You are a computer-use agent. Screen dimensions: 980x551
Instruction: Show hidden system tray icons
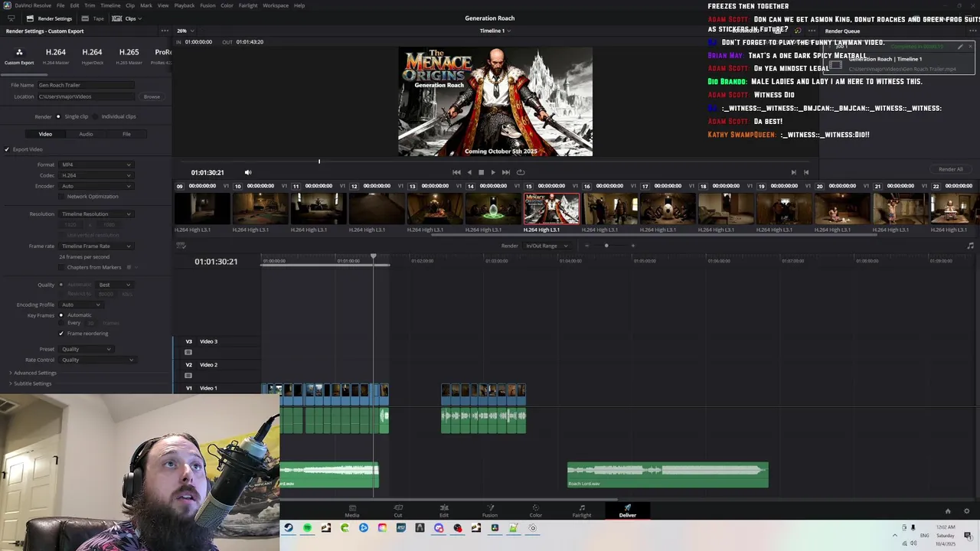pyautogui.click(x=894, y=536)
